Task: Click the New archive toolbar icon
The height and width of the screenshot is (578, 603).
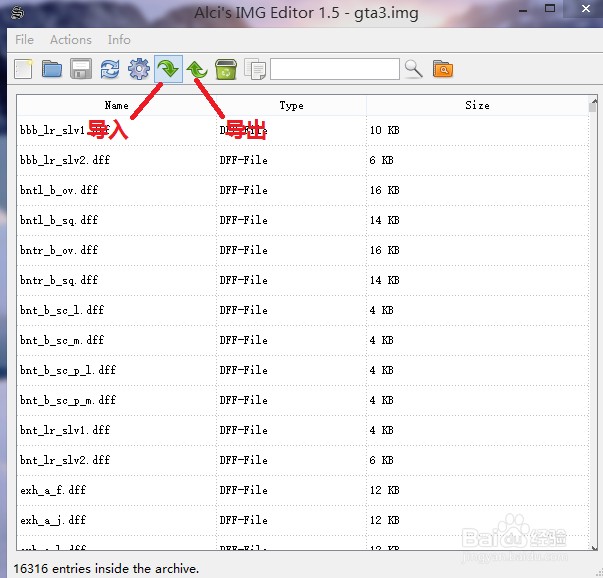Action: click(x=23, y=69)
